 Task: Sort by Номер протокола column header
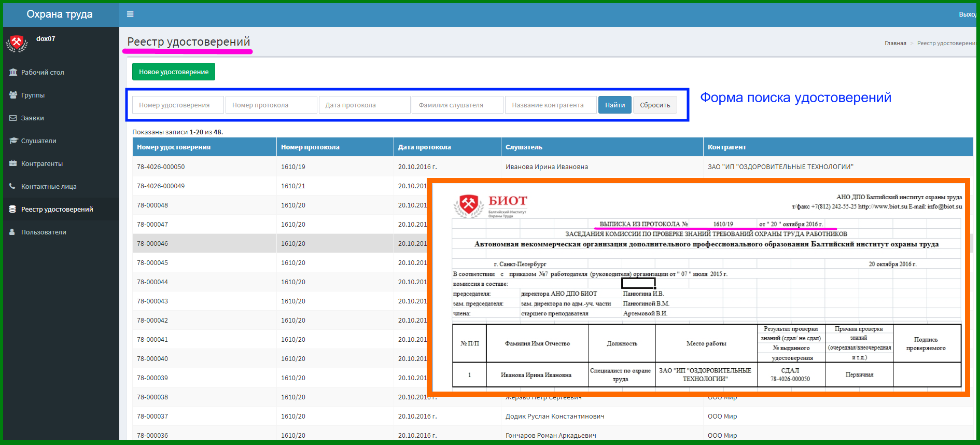tap(310, 147)
